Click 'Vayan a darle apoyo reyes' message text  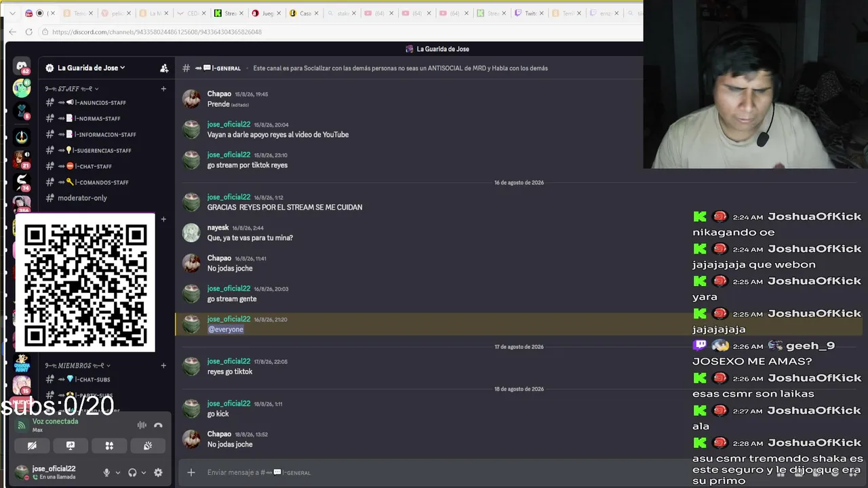(x=278, y=135)
